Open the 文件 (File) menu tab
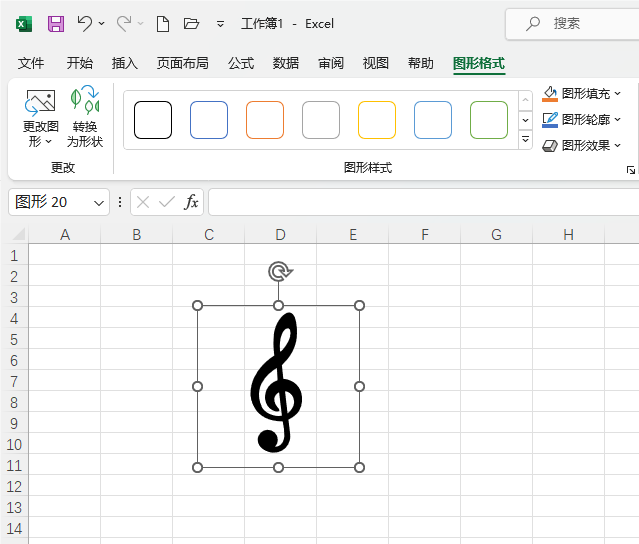The height and width of the screenshot is (544, 639). click(31, 63)
